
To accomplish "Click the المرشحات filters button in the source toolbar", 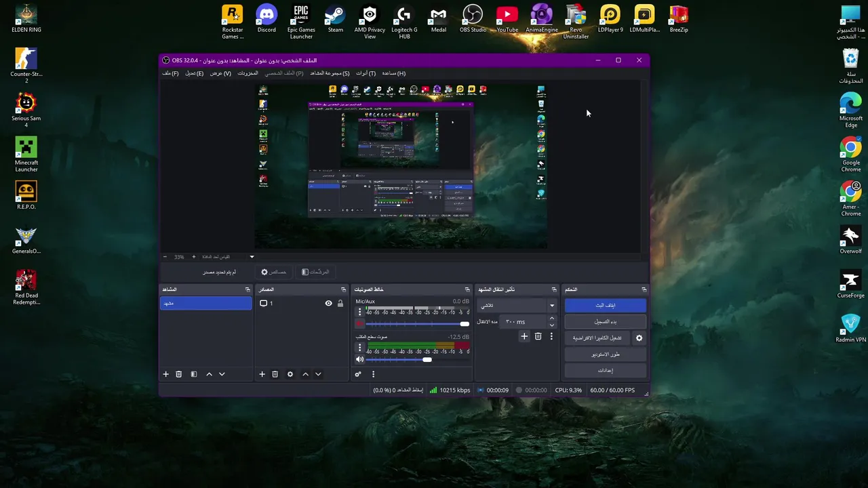I will pos(315,272).
